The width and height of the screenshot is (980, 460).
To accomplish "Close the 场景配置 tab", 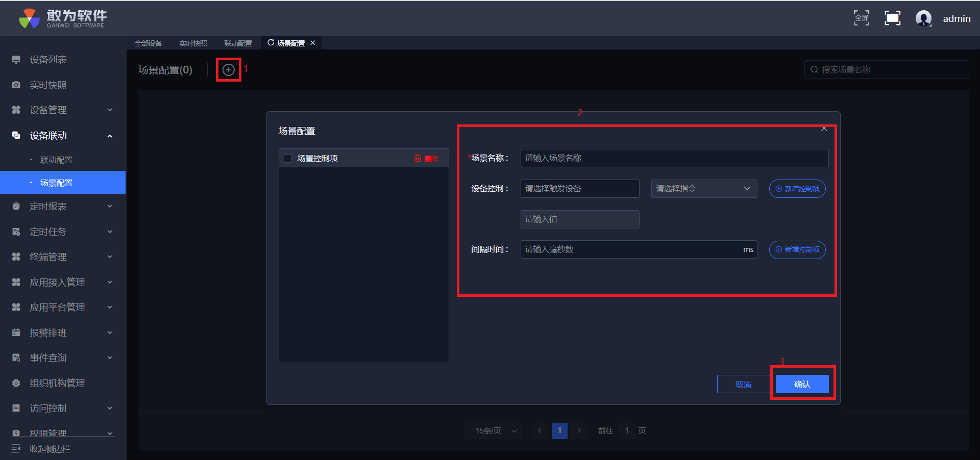I will pos(313,43).
